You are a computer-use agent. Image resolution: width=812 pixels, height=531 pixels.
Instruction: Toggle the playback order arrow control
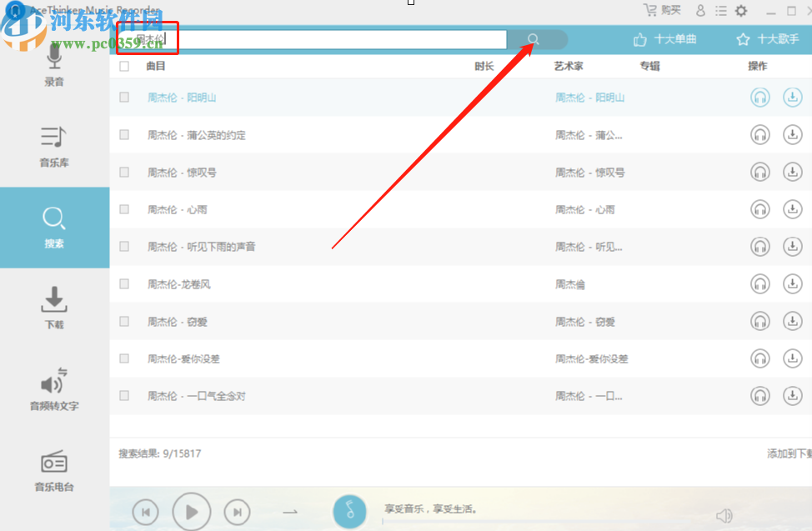click(291, 512)
